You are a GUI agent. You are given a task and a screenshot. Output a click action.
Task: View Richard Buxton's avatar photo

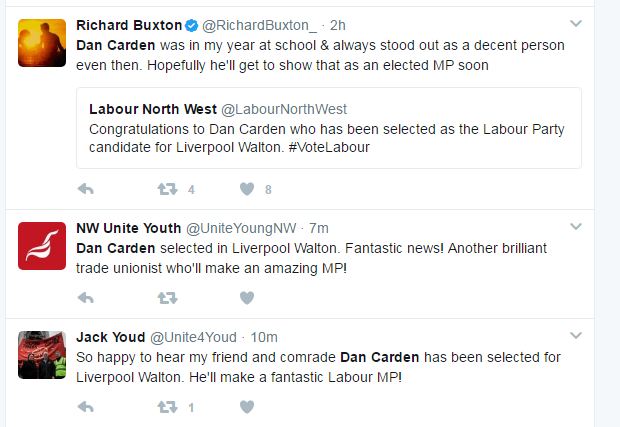pyautogui.click(x=43, y=42)
